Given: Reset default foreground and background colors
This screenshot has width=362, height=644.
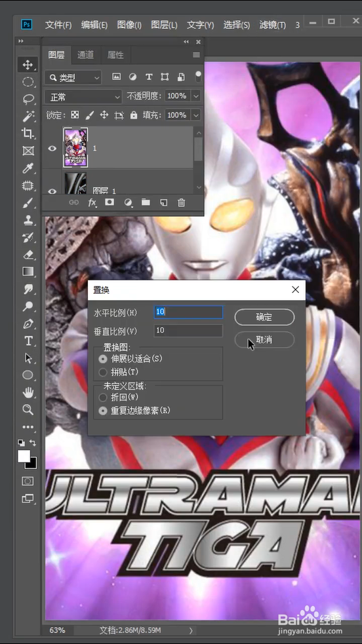Looking at the screenshot, I should click(x=21, y=443).
